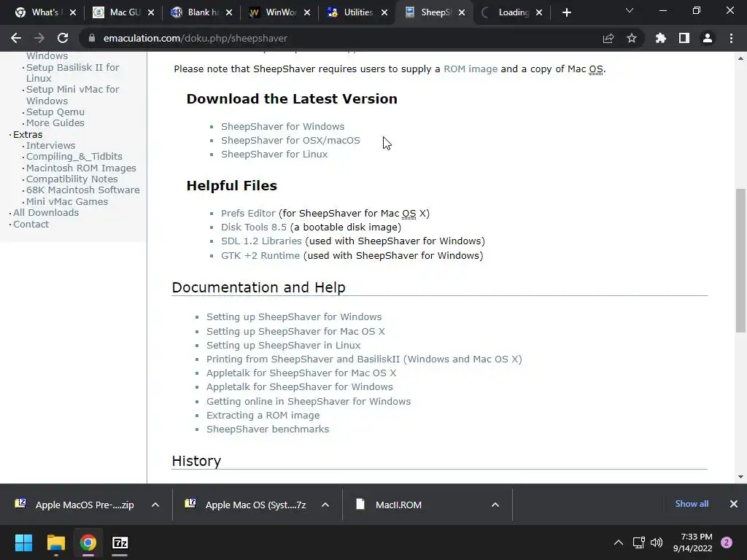
Task: Download Disk Tools 8.5
Action: coord(254,227)
